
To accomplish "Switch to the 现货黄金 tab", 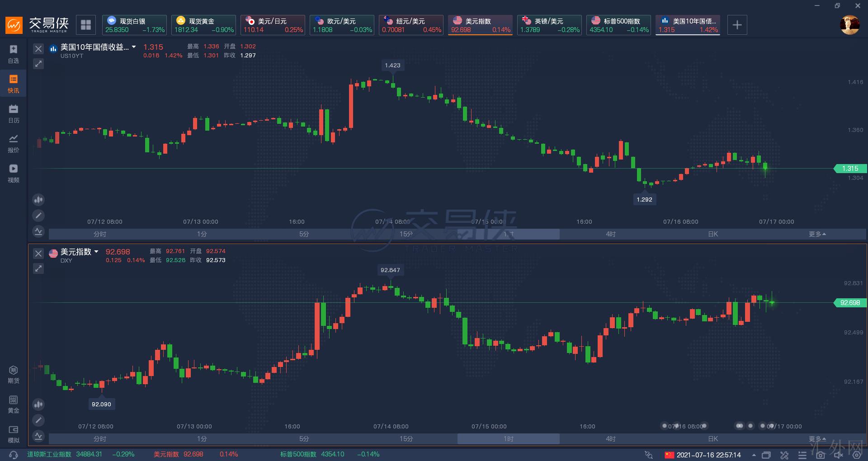I will pyautogui.click(x=203, y=25).
